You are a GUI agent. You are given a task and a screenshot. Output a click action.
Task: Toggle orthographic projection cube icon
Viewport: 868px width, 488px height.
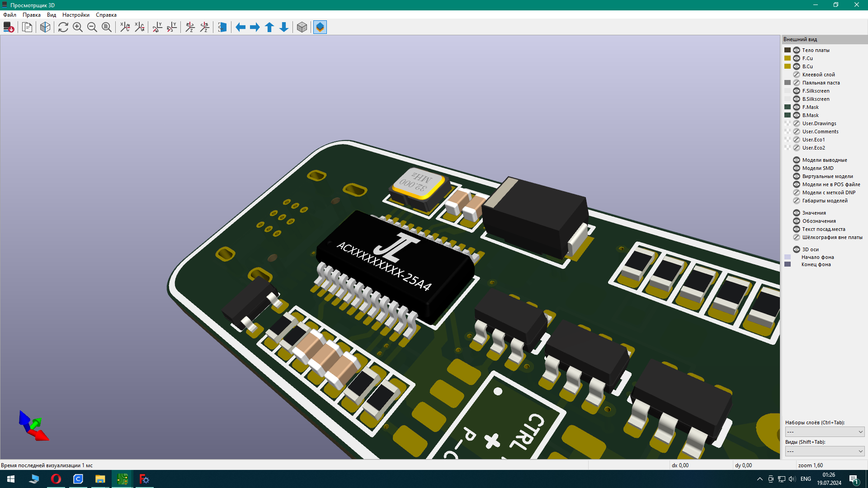[302, 27]
